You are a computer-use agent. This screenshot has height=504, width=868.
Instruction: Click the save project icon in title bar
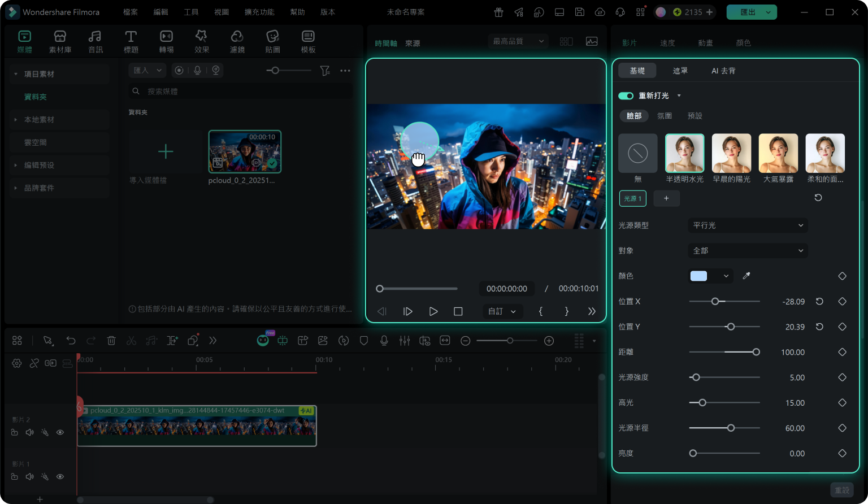(x=580, y=12)
